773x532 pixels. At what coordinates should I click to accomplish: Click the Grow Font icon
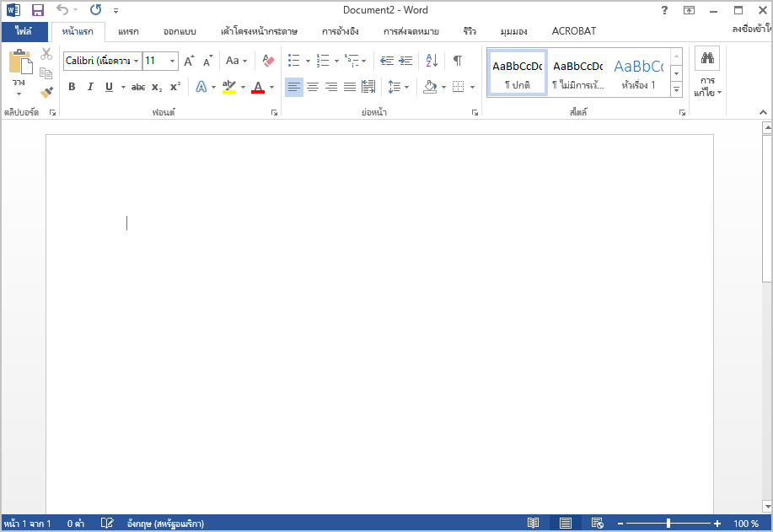point(190,61)
